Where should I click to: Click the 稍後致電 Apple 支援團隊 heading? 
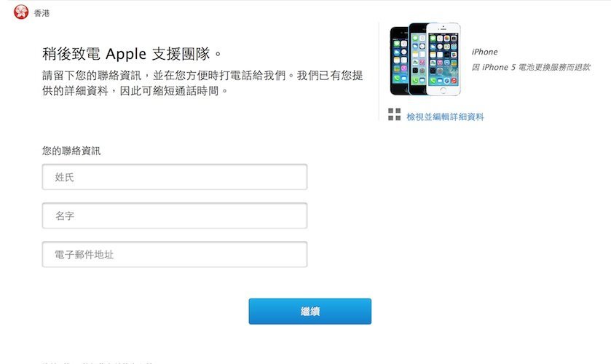click(132, 54)
